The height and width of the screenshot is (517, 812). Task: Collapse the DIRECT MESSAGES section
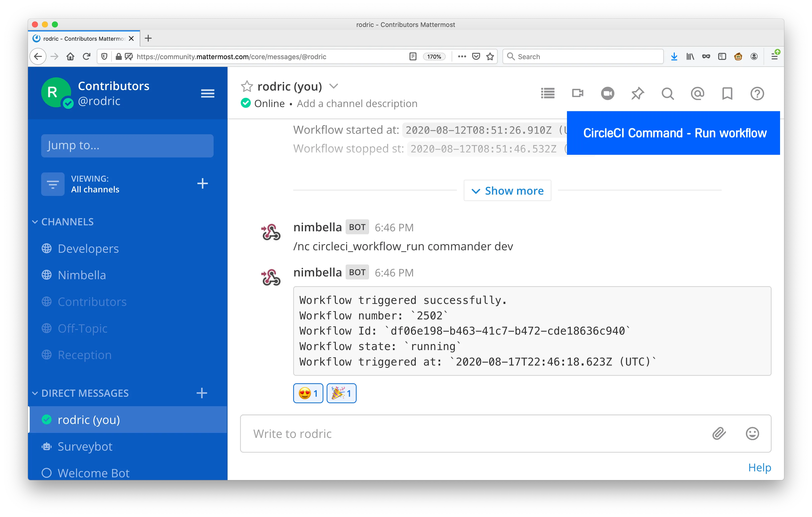tap(35, 393)
